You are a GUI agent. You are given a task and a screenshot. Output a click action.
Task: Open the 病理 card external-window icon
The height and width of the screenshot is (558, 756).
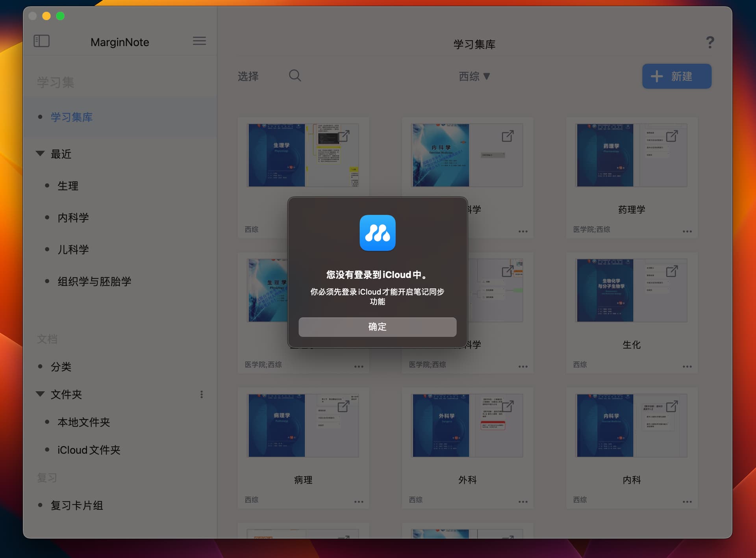coord(344,406)
